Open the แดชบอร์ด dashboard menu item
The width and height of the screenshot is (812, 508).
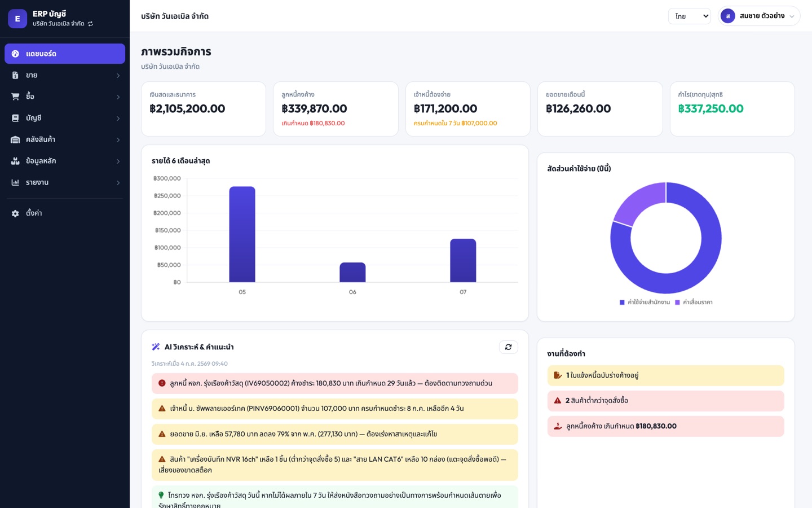tap(65, 54)
